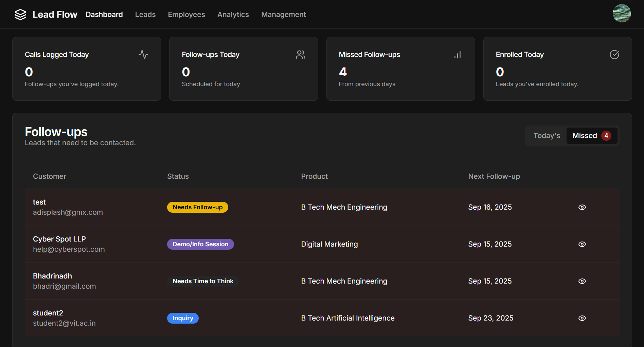This screenshot has height=347, width=644.
Task: View student2 follow-up with the eye icon
Action: [x=582, y=318]
